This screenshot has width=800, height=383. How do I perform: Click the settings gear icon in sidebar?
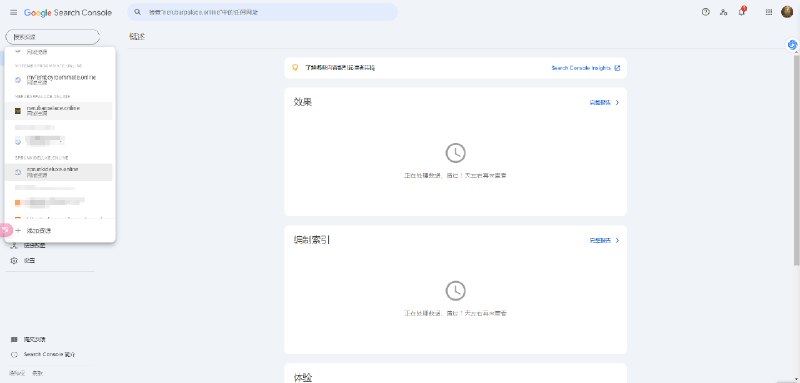14,261
